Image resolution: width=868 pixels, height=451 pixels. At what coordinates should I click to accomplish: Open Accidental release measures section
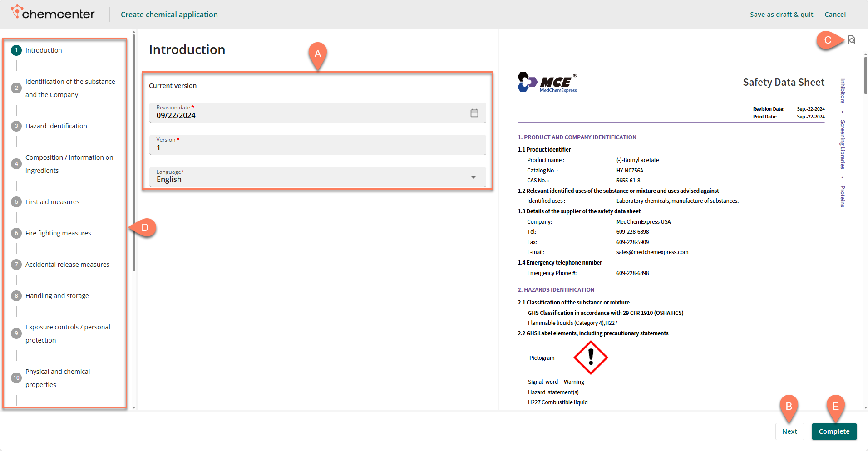[67, 265]
